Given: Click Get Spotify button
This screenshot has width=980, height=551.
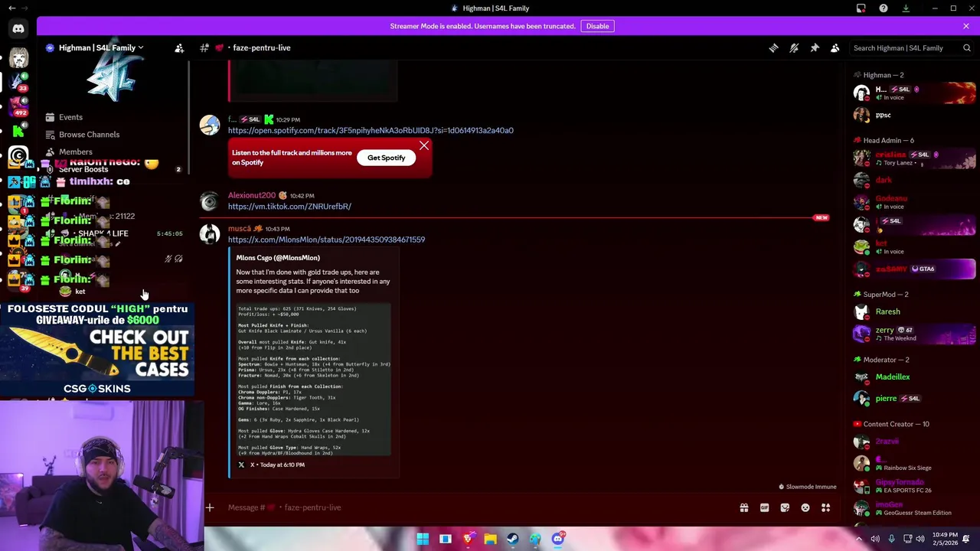Looking at the screenshot, I should click(386, 158).
